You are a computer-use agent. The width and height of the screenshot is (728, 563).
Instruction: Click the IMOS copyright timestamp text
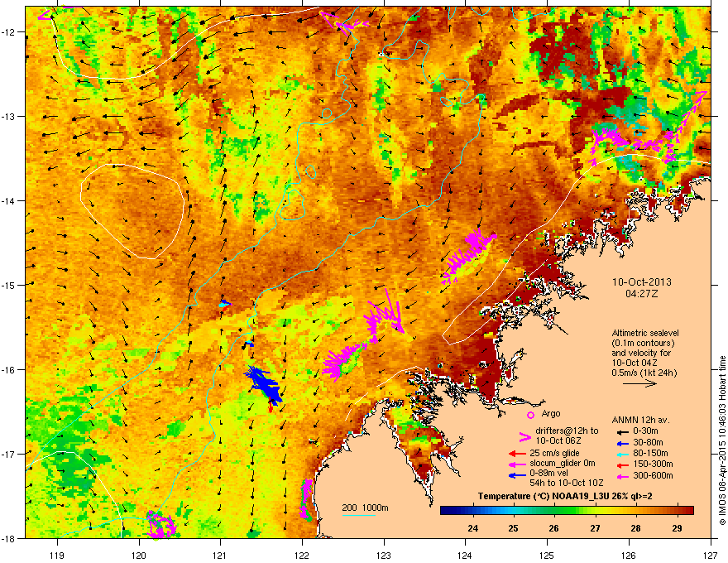point(722,440)
